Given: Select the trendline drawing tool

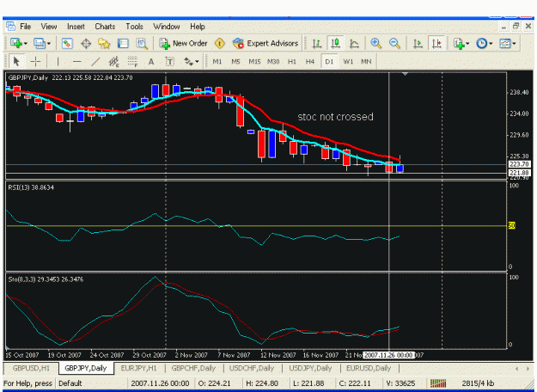Looking at the screenshot, I should pyautogui.click(x=95, y=62).
